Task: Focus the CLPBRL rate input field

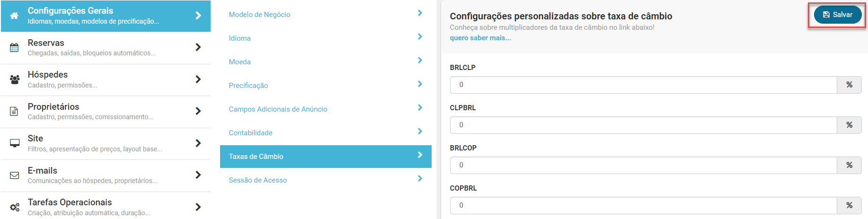Action: pyautogui.click(x=643, y=125)
